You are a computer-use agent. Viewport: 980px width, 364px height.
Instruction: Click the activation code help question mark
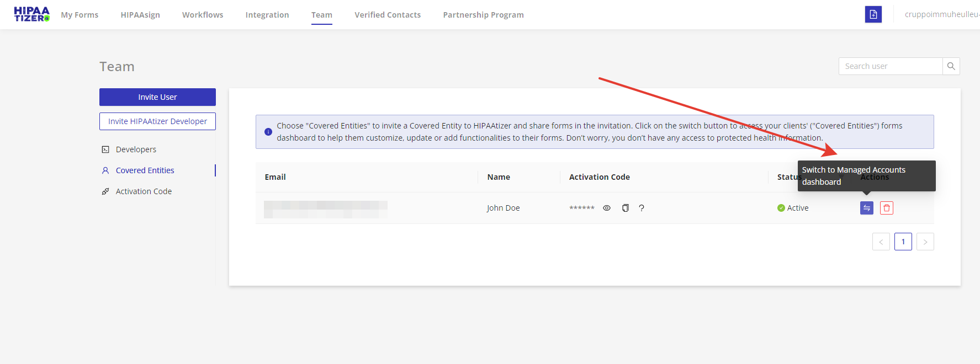[642, 208]
